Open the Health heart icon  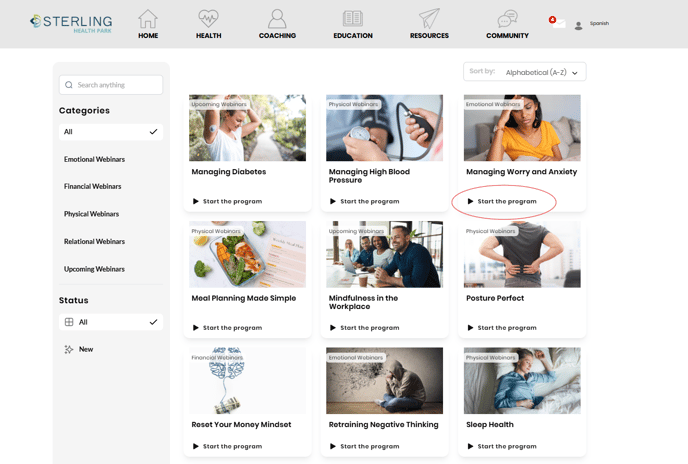pos(208,19)
